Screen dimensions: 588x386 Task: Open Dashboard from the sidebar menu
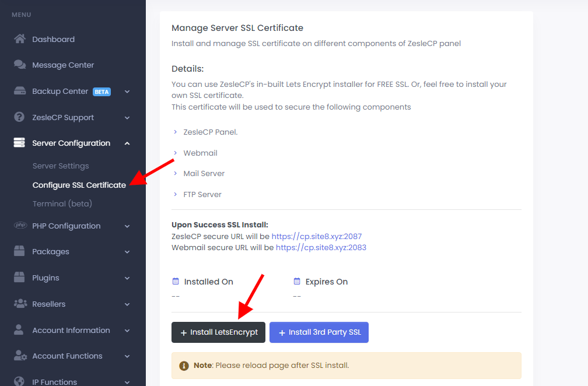coord(53,39)
